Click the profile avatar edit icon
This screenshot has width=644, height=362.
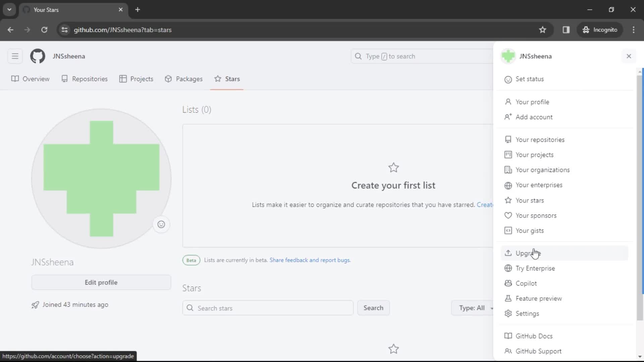[161, 224]
